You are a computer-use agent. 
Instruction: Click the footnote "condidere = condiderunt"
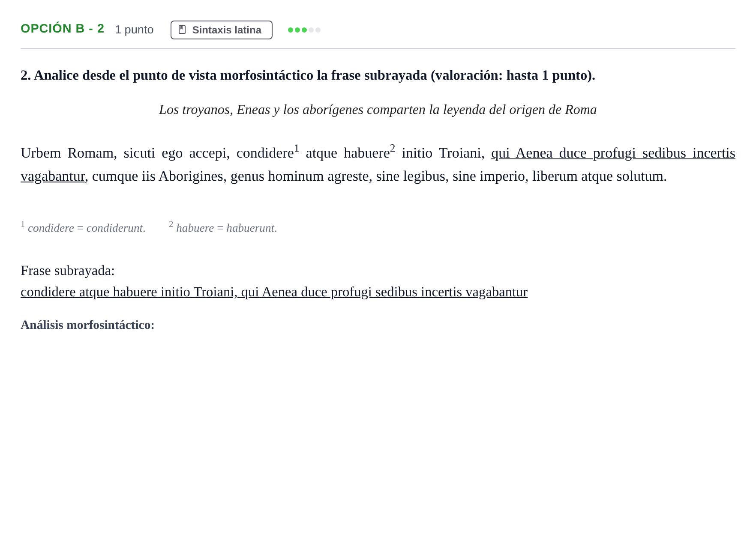83,227
